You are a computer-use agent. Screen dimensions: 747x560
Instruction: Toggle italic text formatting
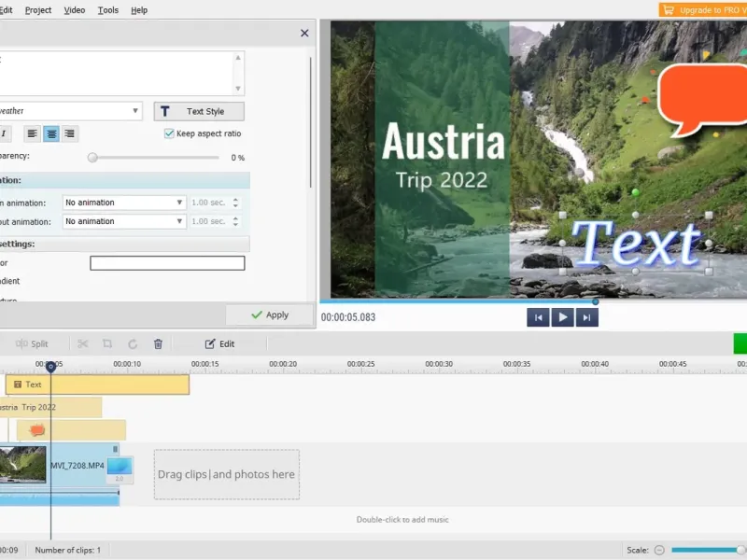pos(4,133)
